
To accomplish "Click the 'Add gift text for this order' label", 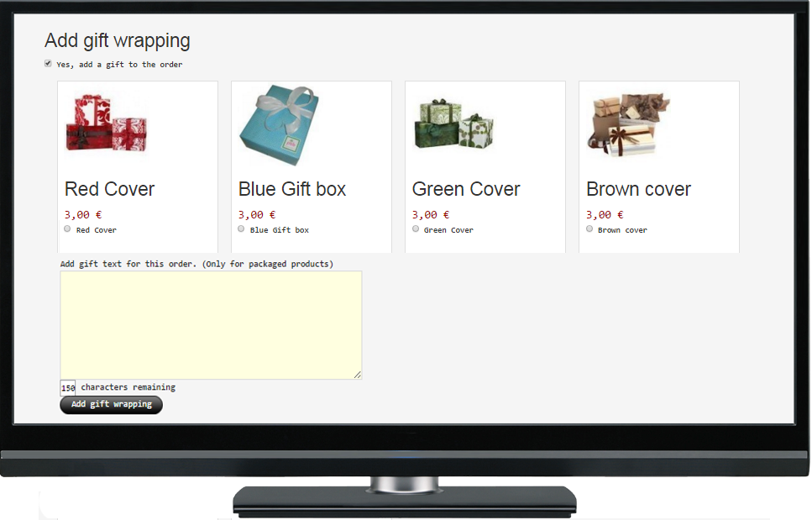I will tap(196, 264).
